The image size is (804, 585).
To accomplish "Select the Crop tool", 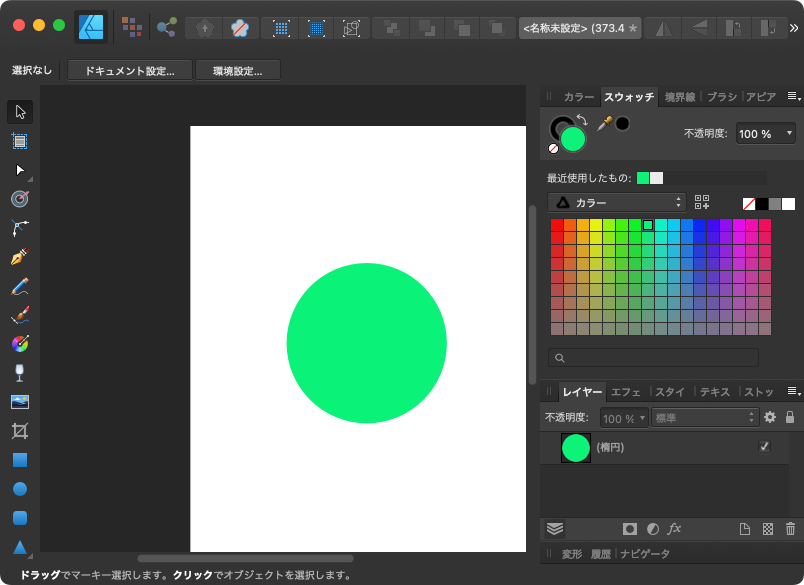I will (20, 431).
